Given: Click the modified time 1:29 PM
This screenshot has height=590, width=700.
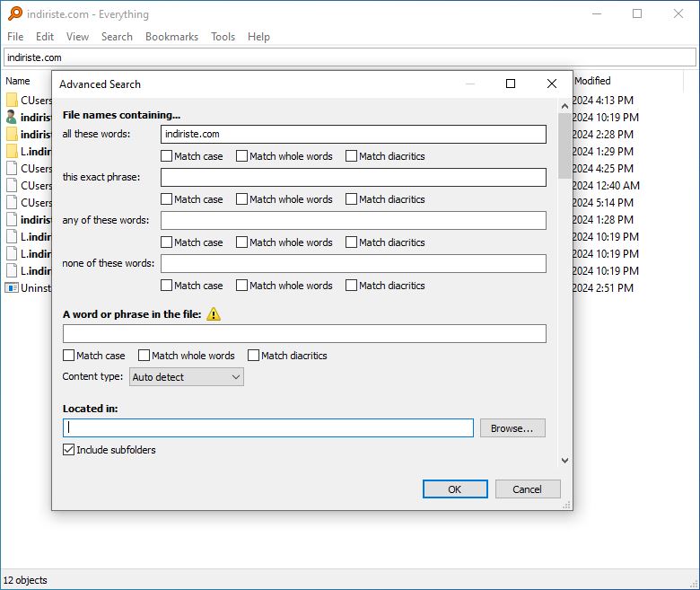Looking at the screenshot, I should coord(614,151).
